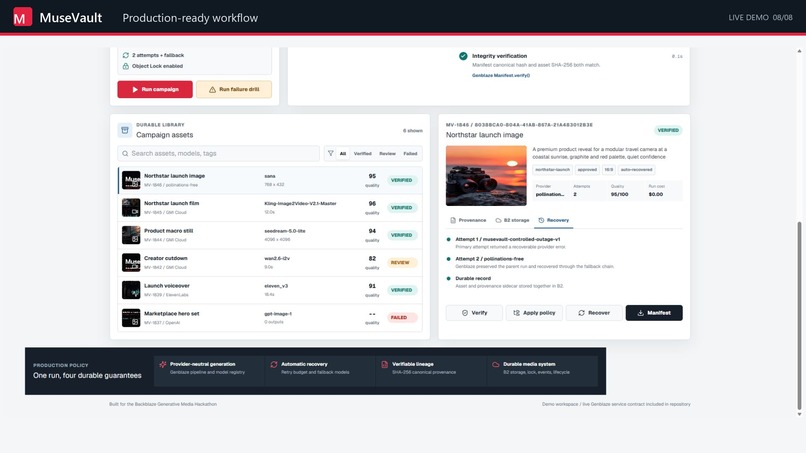Click the approved tag chip
The image size is (806, 453).
click(587, 170)
